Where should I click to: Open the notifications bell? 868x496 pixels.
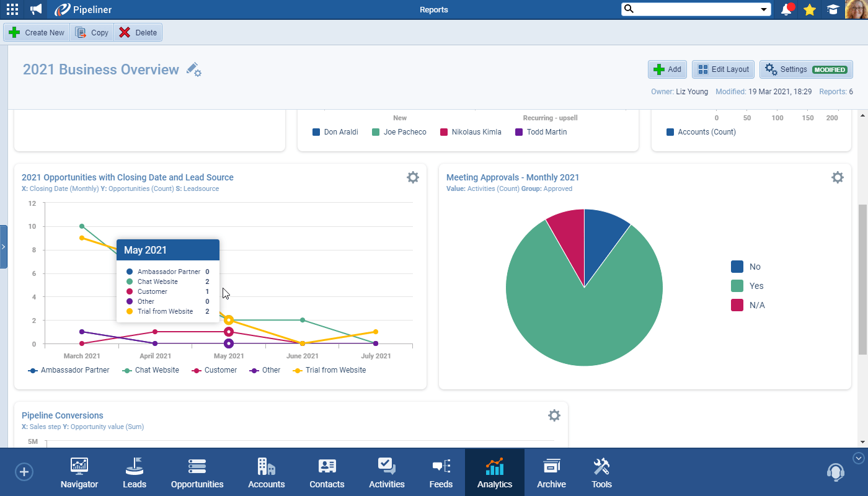pos(786,9)
